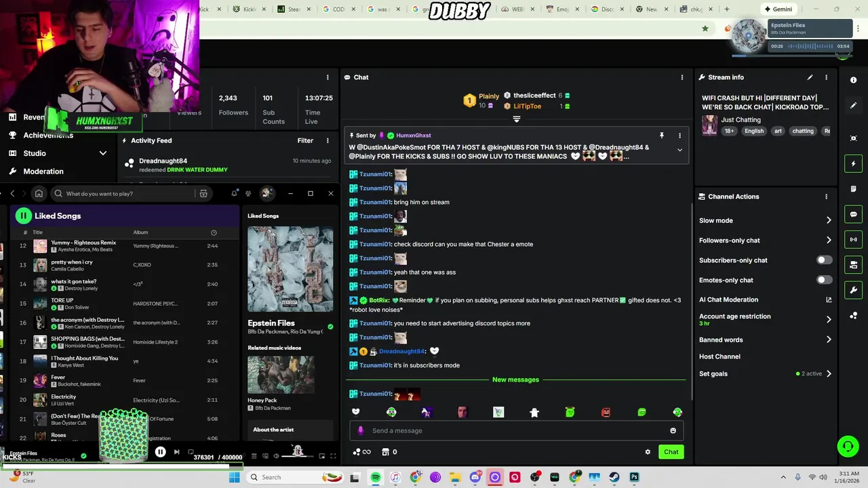This screenshot has height=488, width=868.
Task: Open Spotify from Windows taskbar
Action: pos(375,477)
